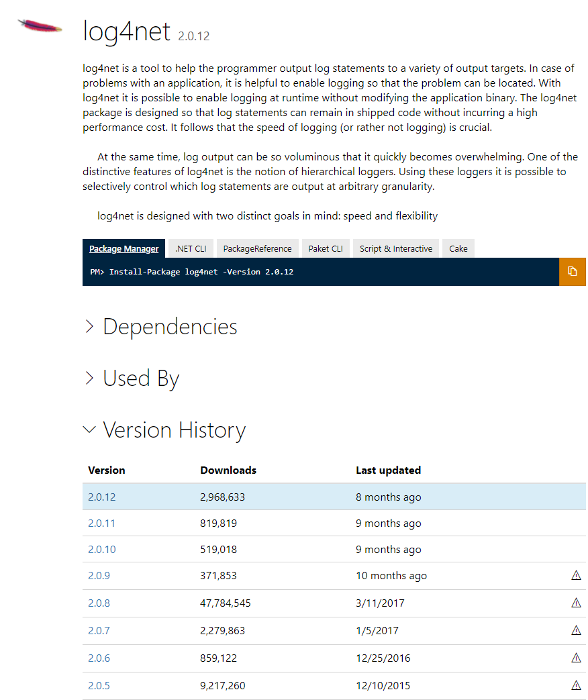The height and width of the screenshot is (700, 588).
Task: Open version 2.0.5 details
Action: (x=99, y=685)
